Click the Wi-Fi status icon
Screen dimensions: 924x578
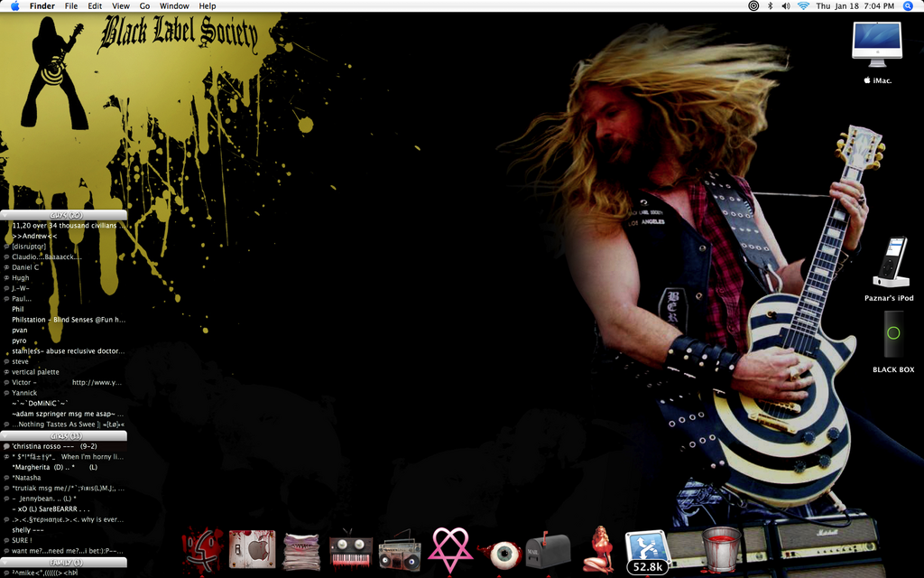coord(803,6)
